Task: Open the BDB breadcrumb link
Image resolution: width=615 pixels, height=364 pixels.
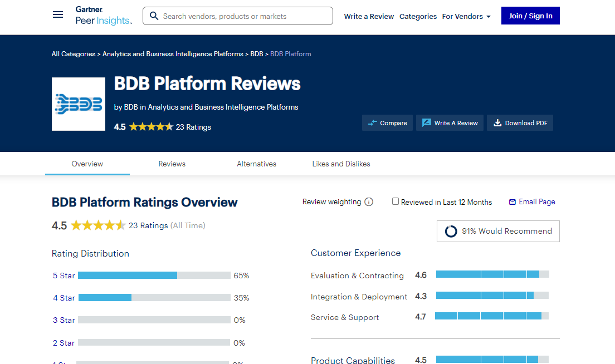Action: pos(256,53)
